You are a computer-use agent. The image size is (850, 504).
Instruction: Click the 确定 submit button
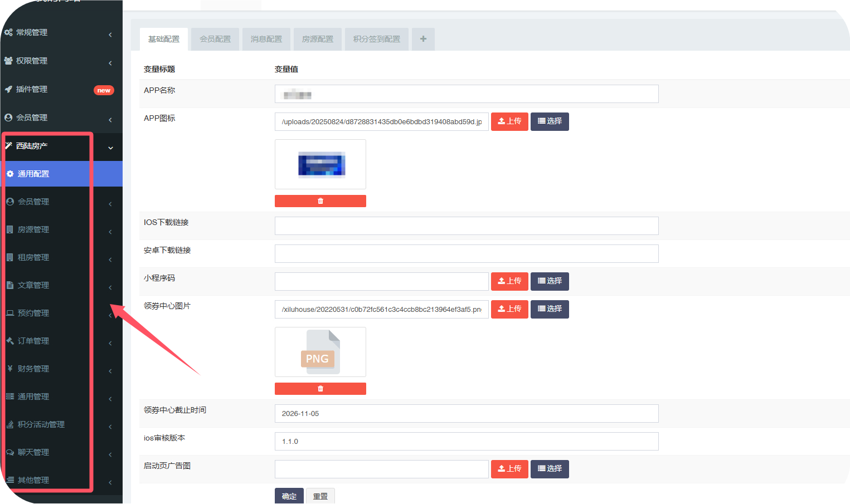(x=289, y=496)
